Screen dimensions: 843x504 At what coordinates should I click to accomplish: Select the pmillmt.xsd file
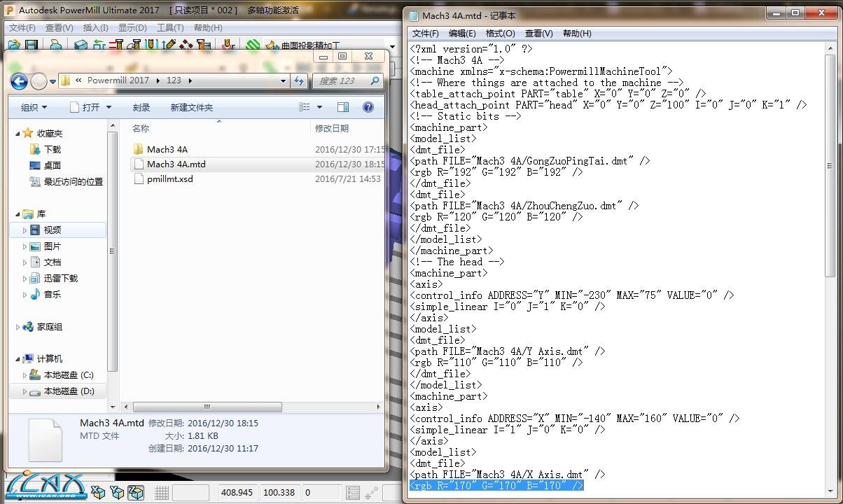[169, 178]
